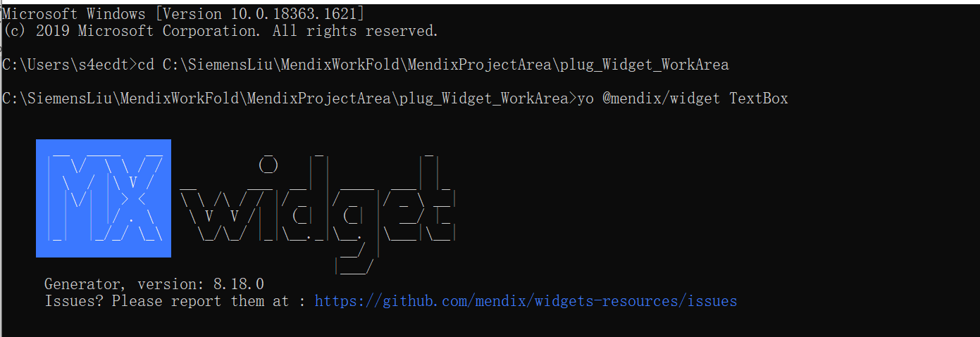980x337 pixels.
Task: Click the "C:\Users\s4ecdt>" prompt text
Action: tap(69, 65)
